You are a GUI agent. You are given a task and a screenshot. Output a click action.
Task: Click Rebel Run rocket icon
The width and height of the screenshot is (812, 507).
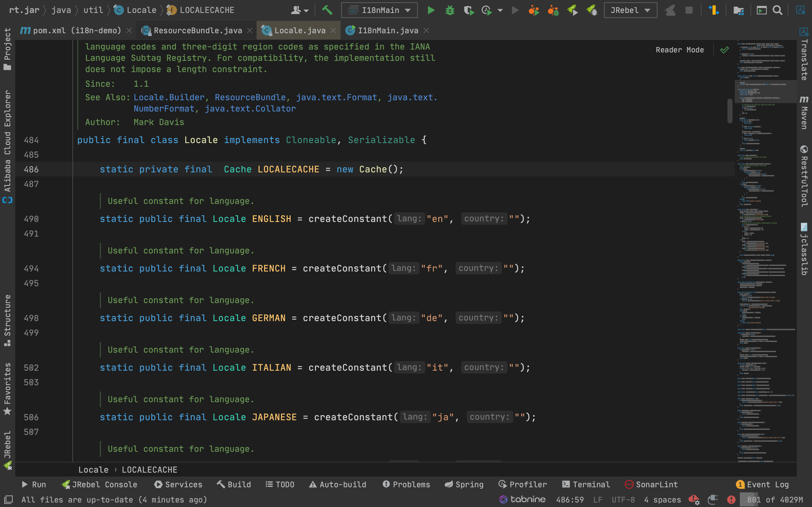[572, 10]
